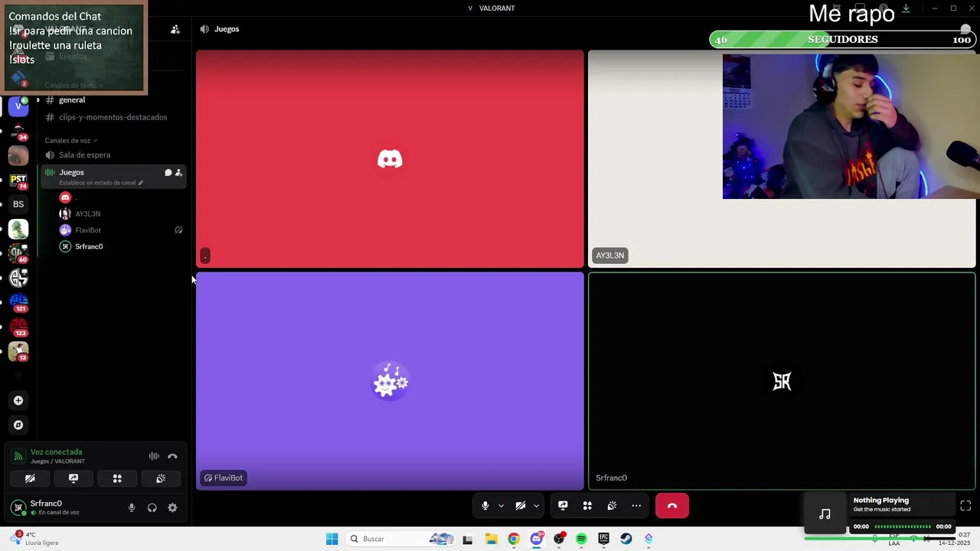Hang up with red disconnect button
Image resolution: width=980 pixels, height=551 pixels.
(x=672, y=506)
